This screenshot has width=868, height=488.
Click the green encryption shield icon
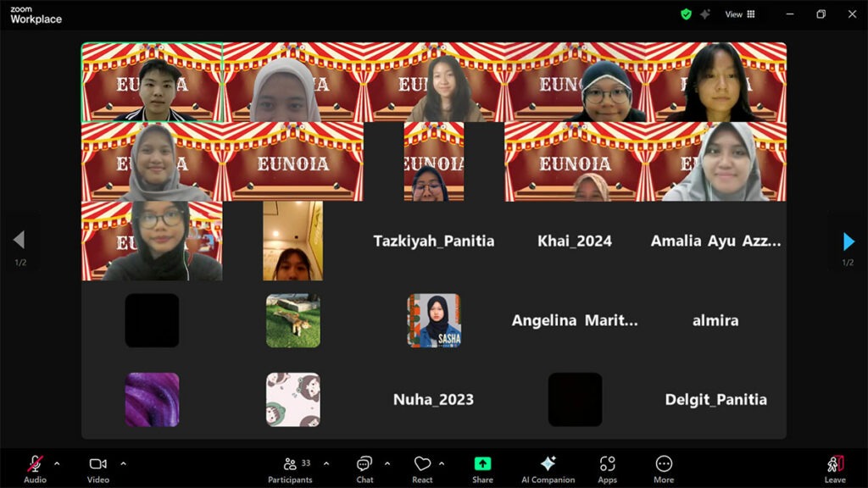coord(686,14)
